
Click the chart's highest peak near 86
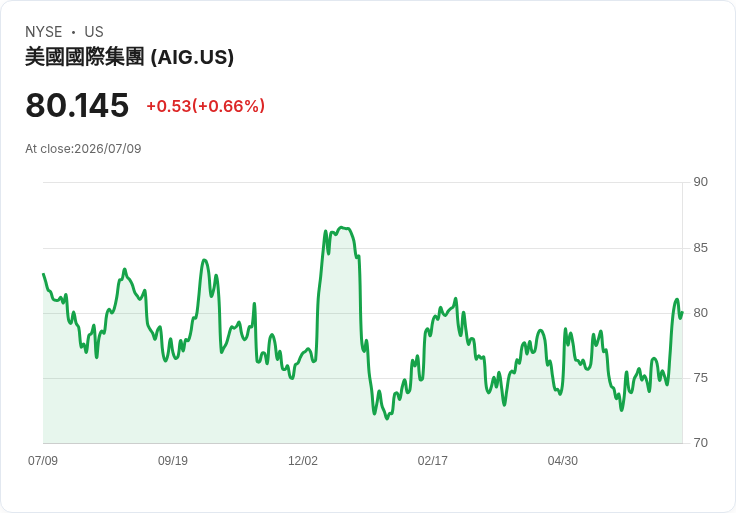342,228
